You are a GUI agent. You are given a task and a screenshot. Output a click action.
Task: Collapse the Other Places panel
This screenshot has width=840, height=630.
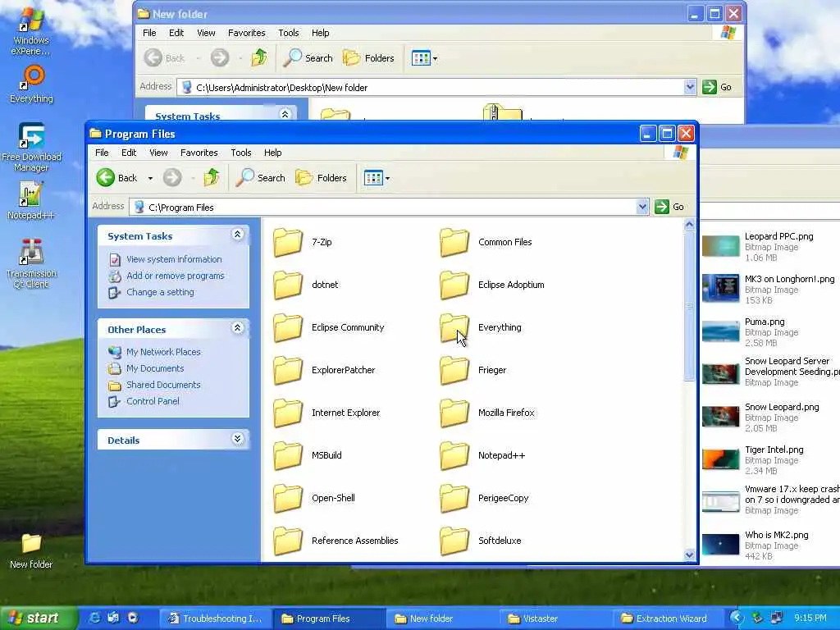tap(238, 328)
